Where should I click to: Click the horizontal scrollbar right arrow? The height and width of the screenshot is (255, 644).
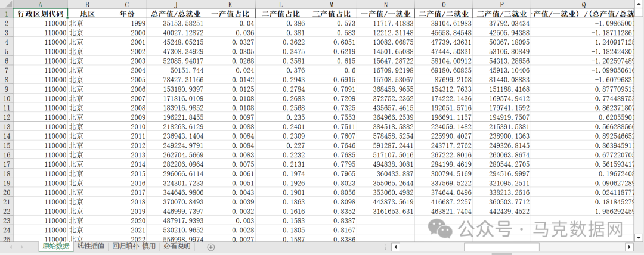click(x=629, y=247)
